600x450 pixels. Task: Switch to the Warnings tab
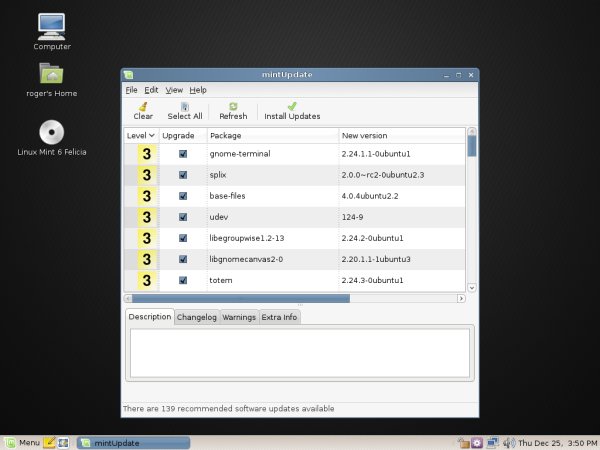(239, 317)
